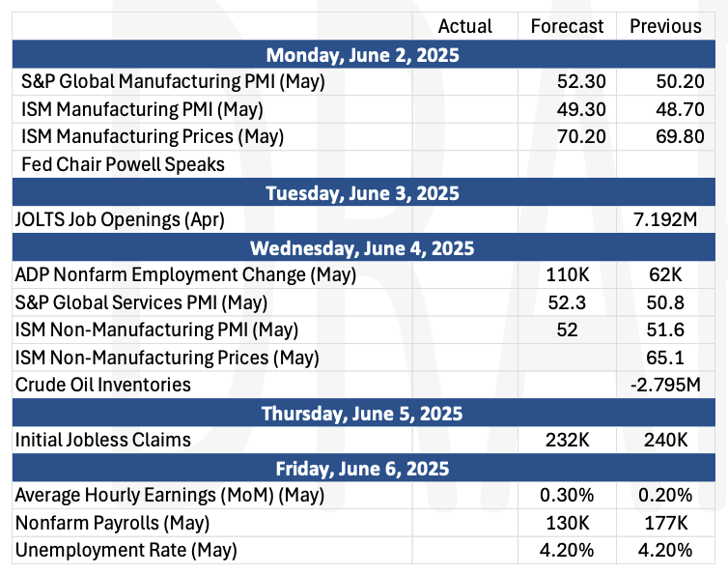Click forecast value 0.30%
728x574 pixels.
click(567, 495)
